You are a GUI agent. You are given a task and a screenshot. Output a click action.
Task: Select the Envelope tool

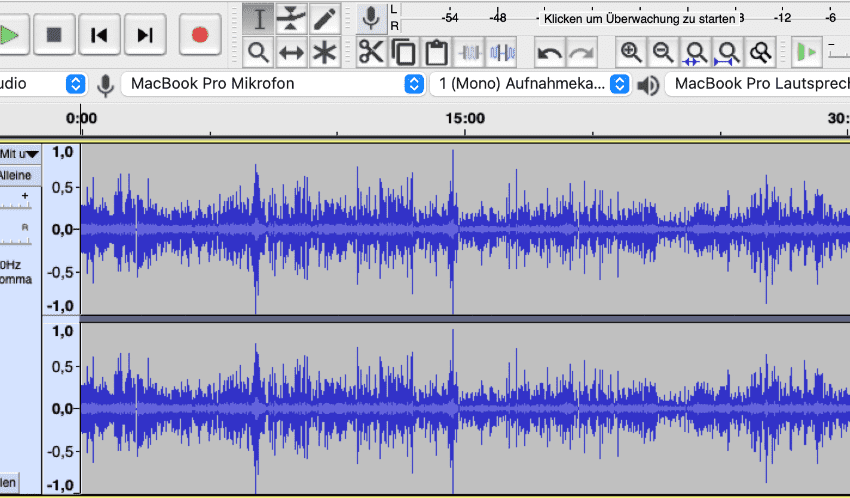point(291,19)
